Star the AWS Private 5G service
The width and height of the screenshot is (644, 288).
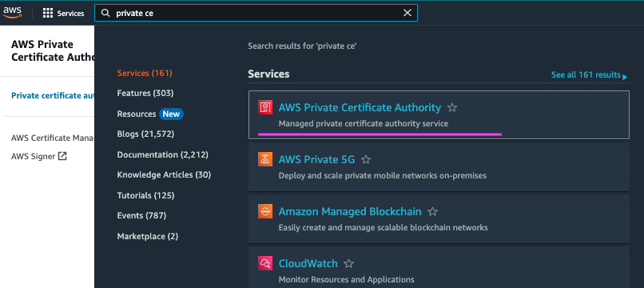point(365,160)
